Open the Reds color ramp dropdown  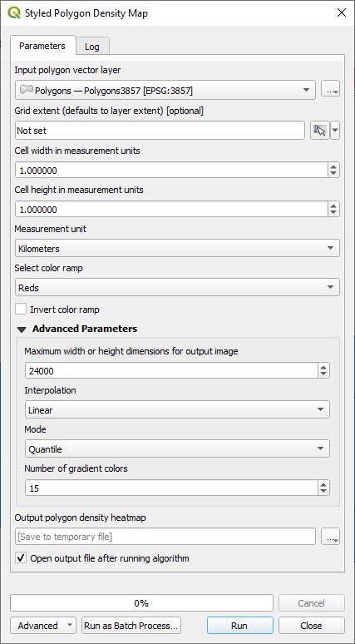[177, 288]
